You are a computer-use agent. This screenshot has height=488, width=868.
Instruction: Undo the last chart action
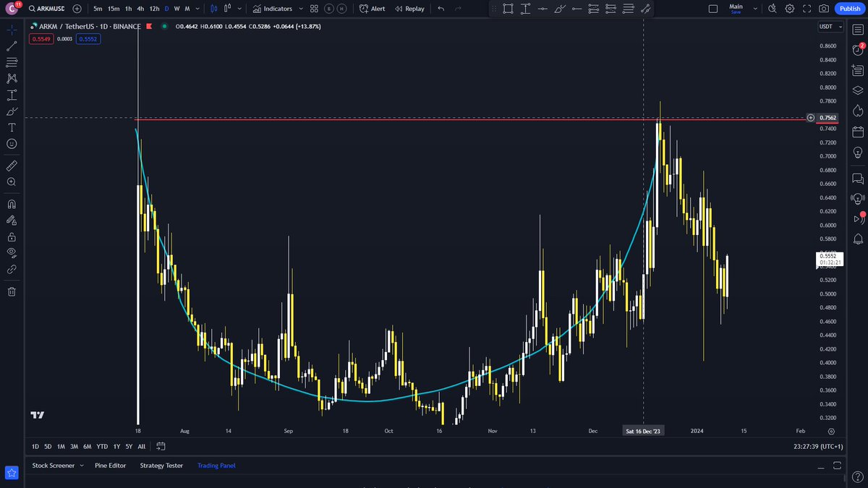pos(441,9)
